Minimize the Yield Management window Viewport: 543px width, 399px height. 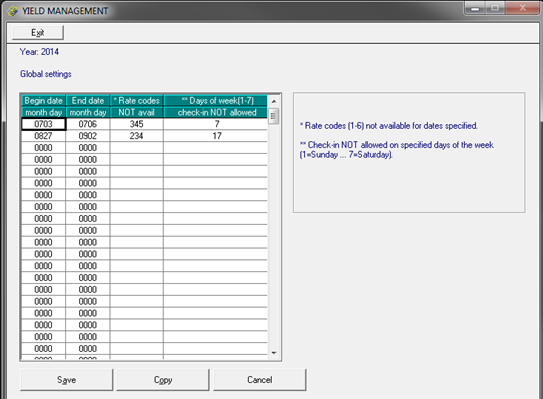point(475,8)
